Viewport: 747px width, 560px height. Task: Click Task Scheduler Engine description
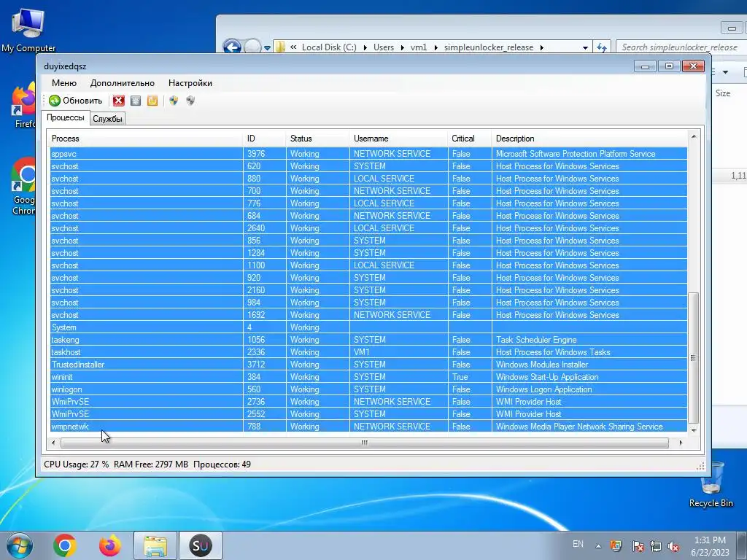536,340
